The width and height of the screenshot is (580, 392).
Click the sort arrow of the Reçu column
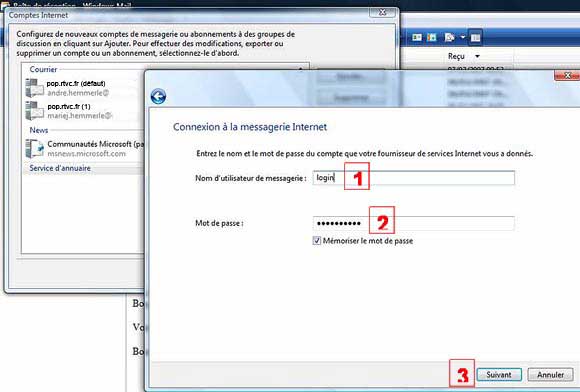478,56
